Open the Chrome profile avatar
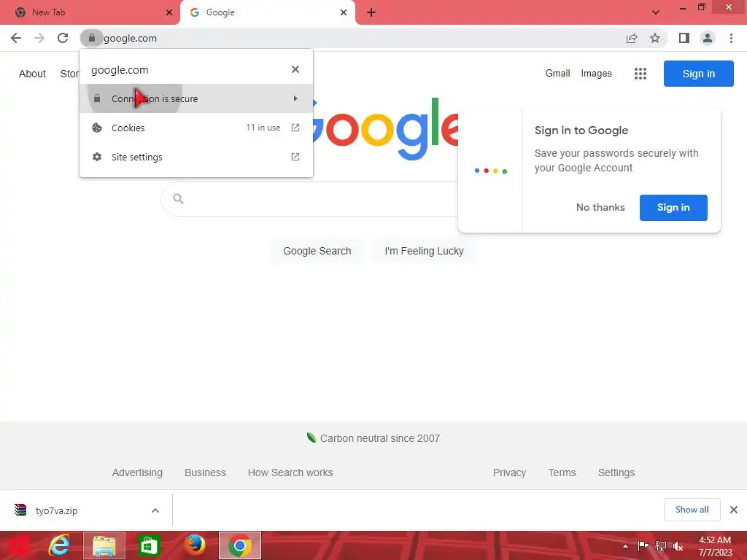 pyautogui.click(x=708, y=38)
